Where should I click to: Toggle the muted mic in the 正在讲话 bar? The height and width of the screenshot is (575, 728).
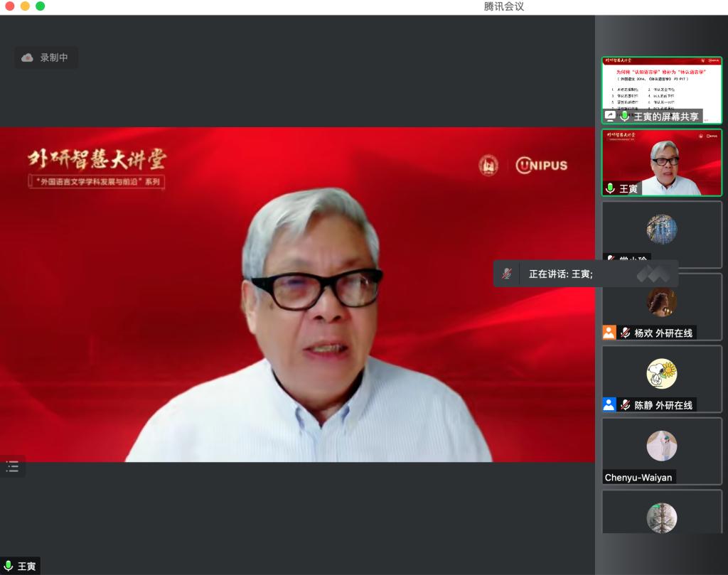tap(506, 274)
